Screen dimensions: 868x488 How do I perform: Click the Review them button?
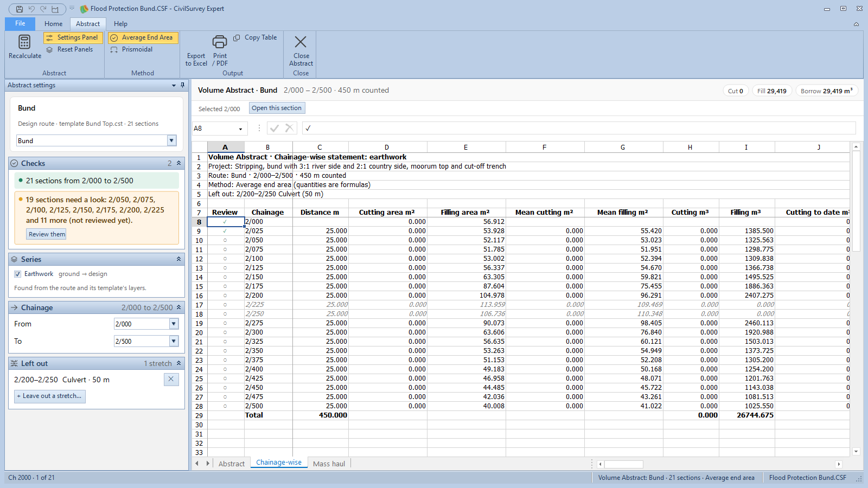click(x=47, y=234)
